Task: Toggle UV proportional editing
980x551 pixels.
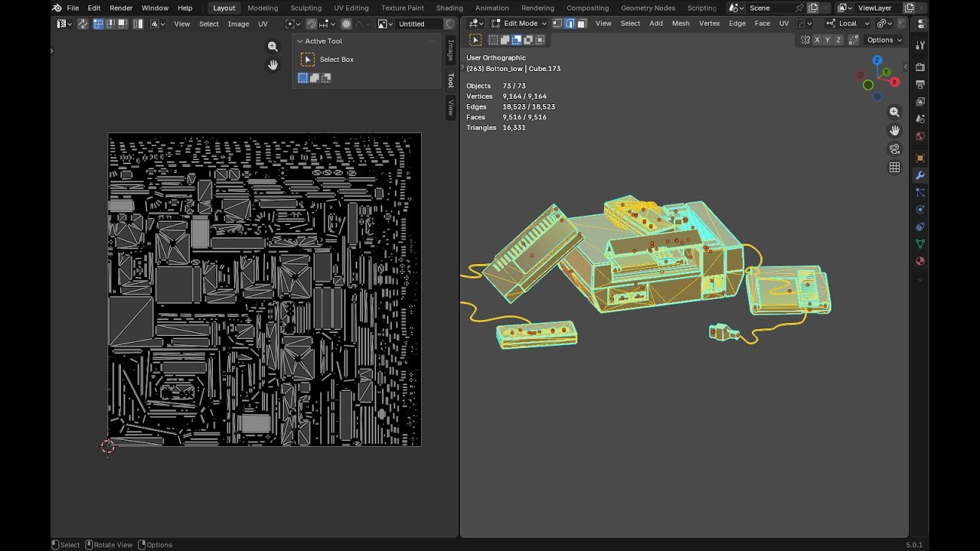Action: [346, 24]
